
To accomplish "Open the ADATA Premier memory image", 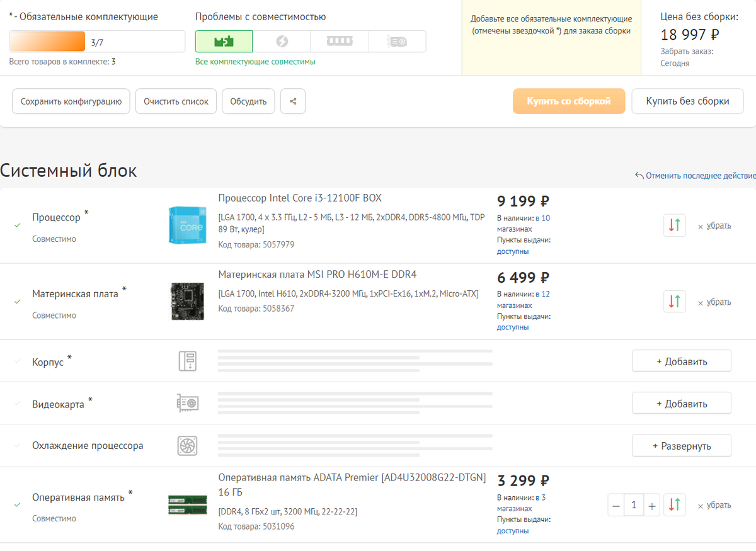I will point(187,504).
